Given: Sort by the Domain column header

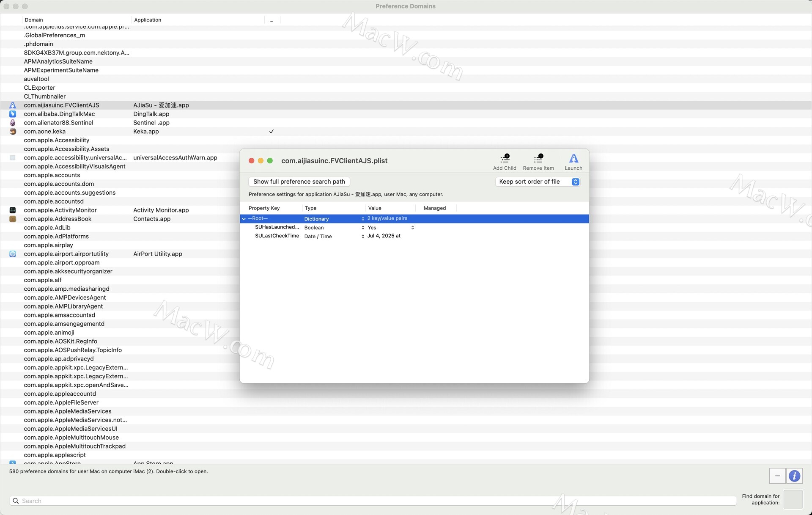Looking at the screenshot, I should [x=34, y=20].
